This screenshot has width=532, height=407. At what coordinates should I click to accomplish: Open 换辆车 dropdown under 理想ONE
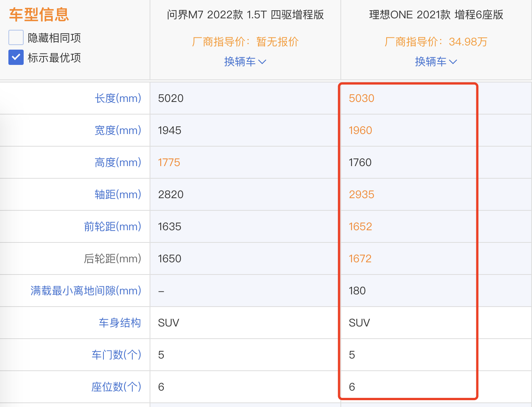[436, 61]
